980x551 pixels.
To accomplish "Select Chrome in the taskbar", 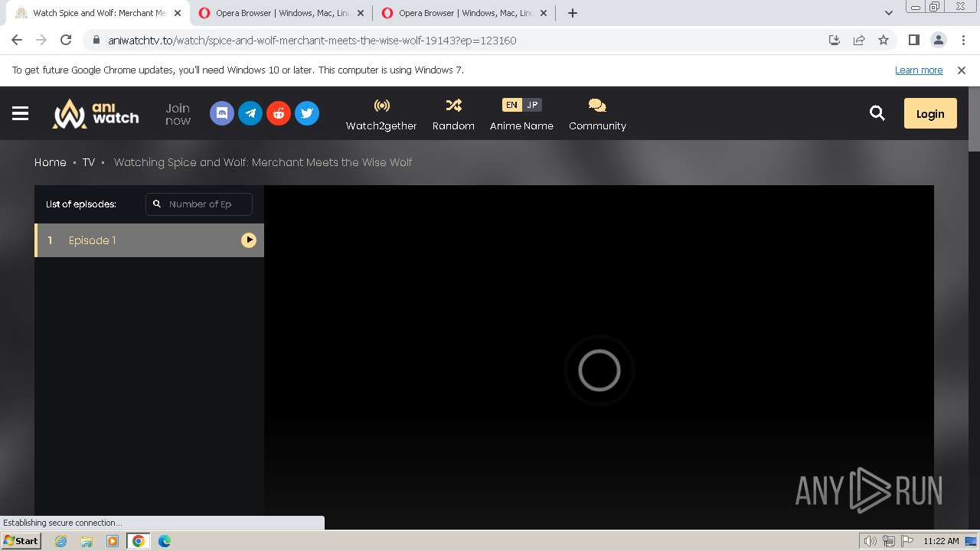I will [x=139, y=541].
